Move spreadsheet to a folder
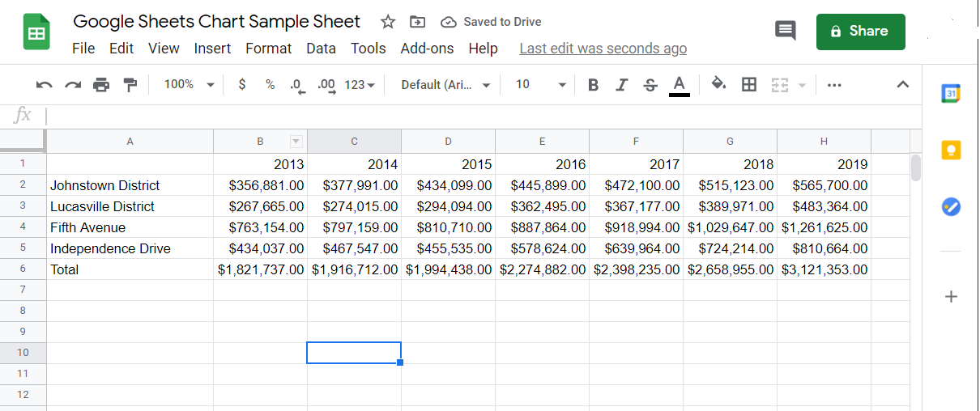Image resolution: width=980 pixels, height=411 pixels. 417,22
